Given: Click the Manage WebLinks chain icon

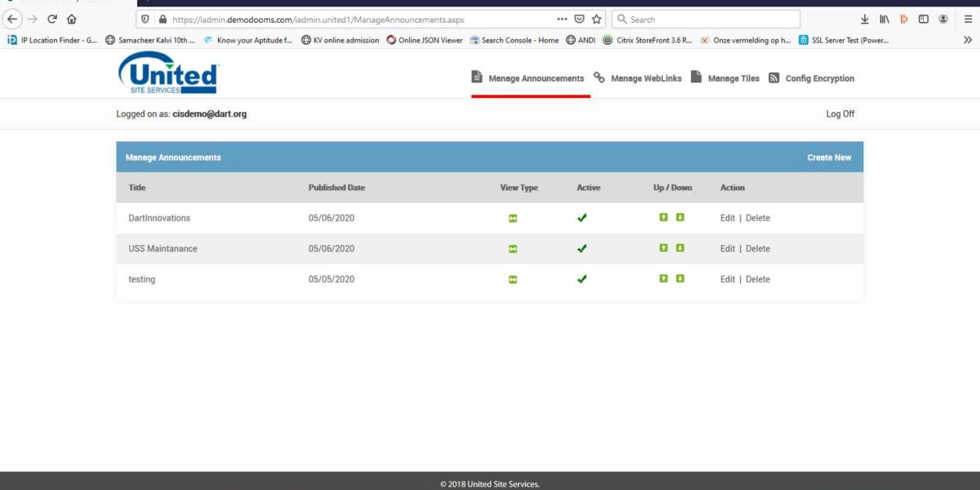Looking at the screenshot, I should [598, 78].
